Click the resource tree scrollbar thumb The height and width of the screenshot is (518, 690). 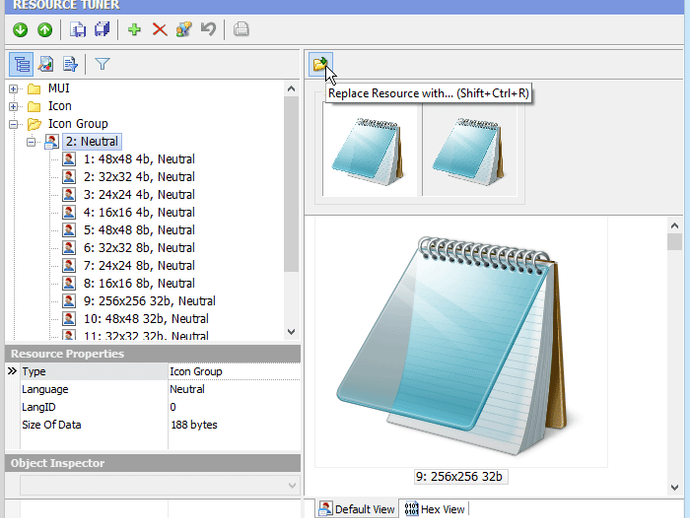pyautogui.click(x=291, y=184)
